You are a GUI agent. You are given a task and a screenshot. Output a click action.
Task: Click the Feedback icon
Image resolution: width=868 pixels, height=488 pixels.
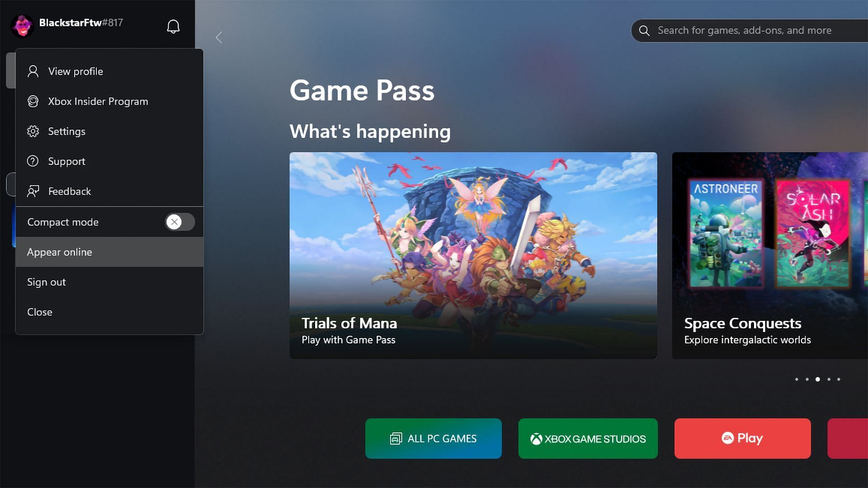33,192
